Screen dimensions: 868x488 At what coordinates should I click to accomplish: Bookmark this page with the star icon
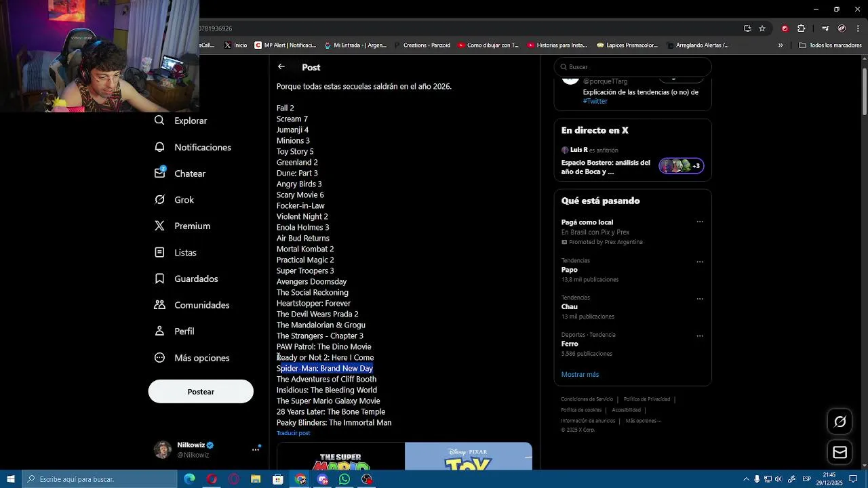click(x=762, y=28)
